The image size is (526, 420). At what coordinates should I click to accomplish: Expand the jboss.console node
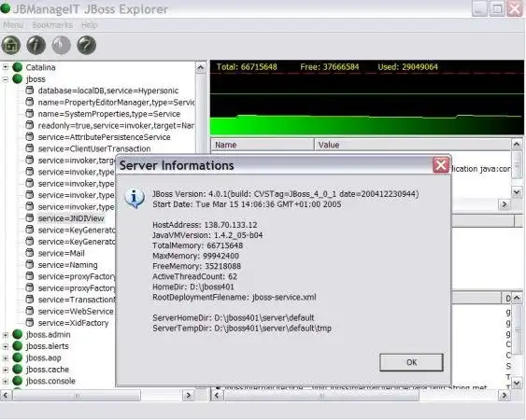point(6,381)
